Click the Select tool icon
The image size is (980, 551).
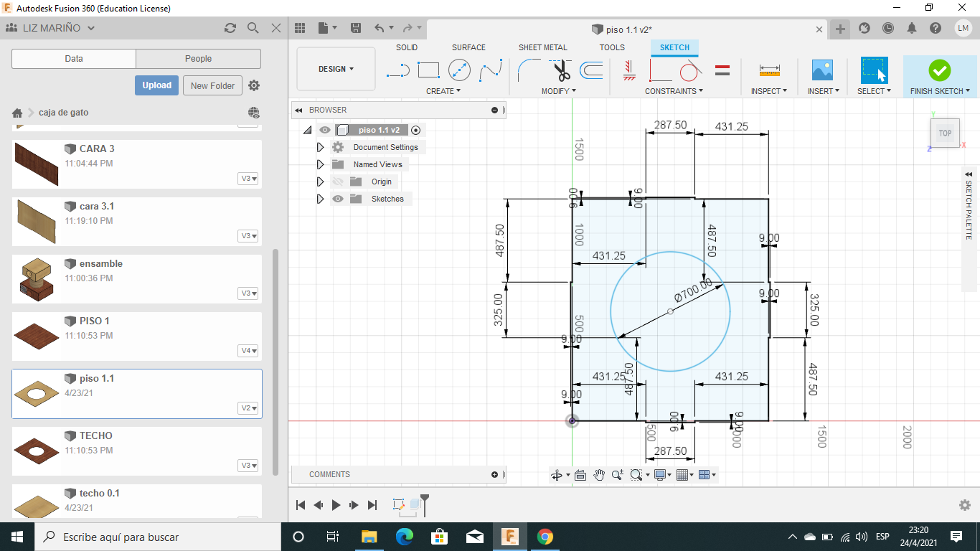tap(874, 70)
